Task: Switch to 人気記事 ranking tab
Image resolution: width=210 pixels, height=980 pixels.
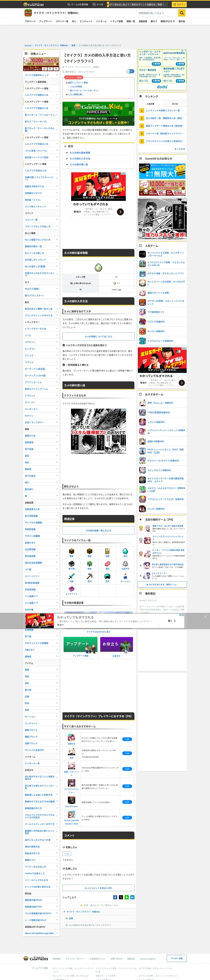Action: coord(150,104)
